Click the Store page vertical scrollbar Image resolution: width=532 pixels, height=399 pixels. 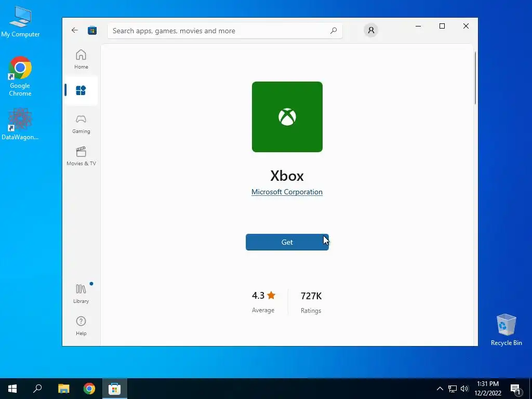point(475,78)
